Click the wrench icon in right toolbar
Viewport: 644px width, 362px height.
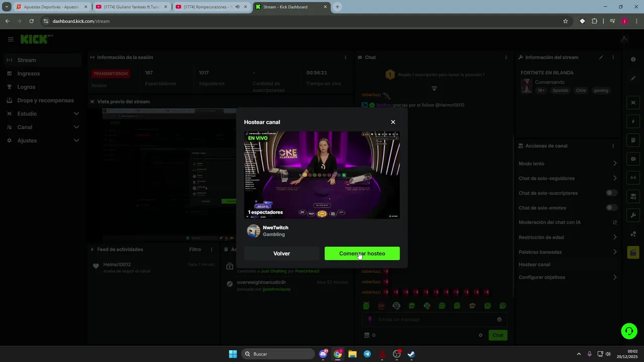click(x=633, y=215)
